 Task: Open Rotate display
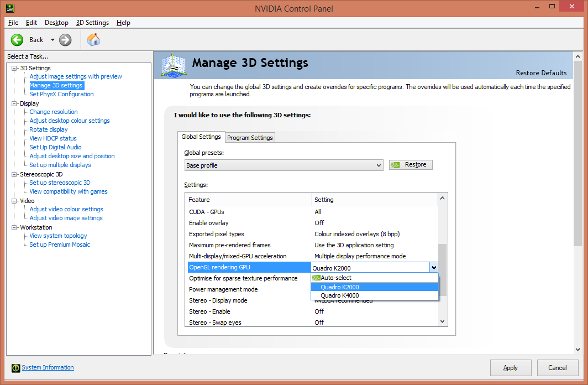click(49, 129)
